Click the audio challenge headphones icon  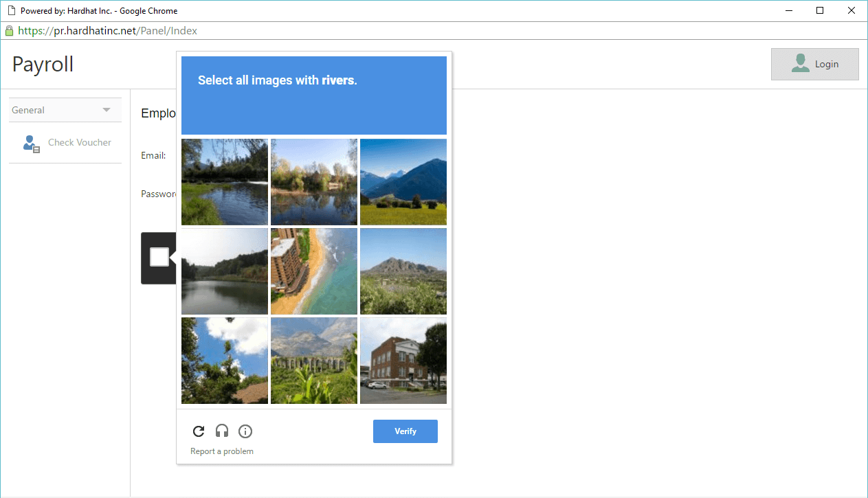tap(221, 431)
